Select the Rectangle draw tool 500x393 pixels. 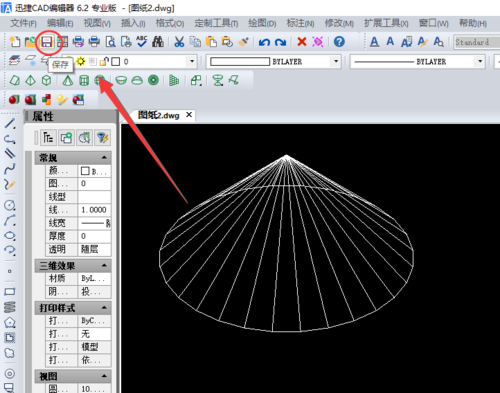(x=10, y=292)
